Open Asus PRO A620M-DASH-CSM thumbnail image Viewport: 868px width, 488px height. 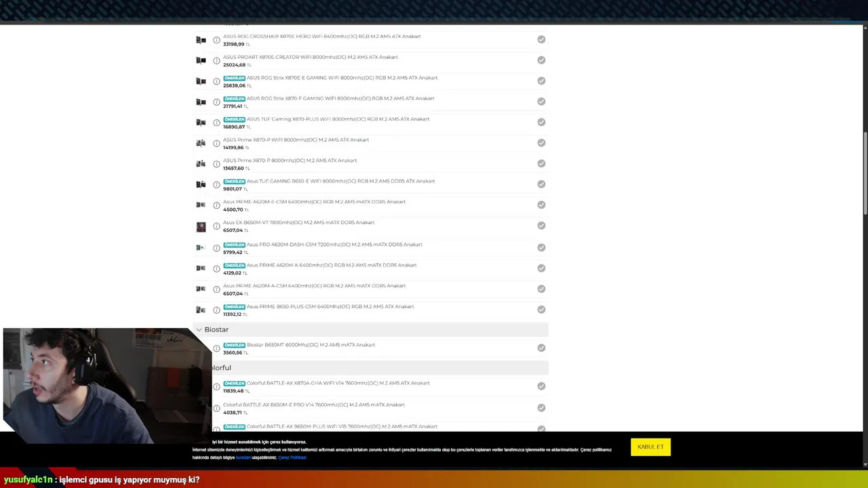(x=201, y=247)
